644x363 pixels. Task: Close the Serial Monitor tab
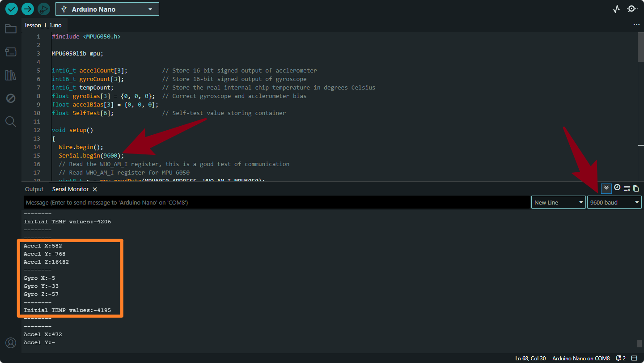tap(95, 189)
